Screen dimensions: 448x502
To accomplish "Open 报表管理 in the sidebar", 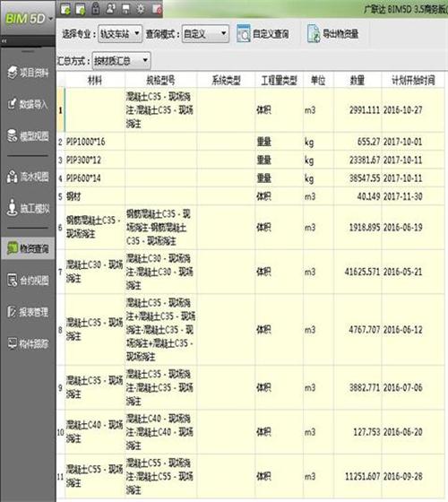I will pos(28,312).
